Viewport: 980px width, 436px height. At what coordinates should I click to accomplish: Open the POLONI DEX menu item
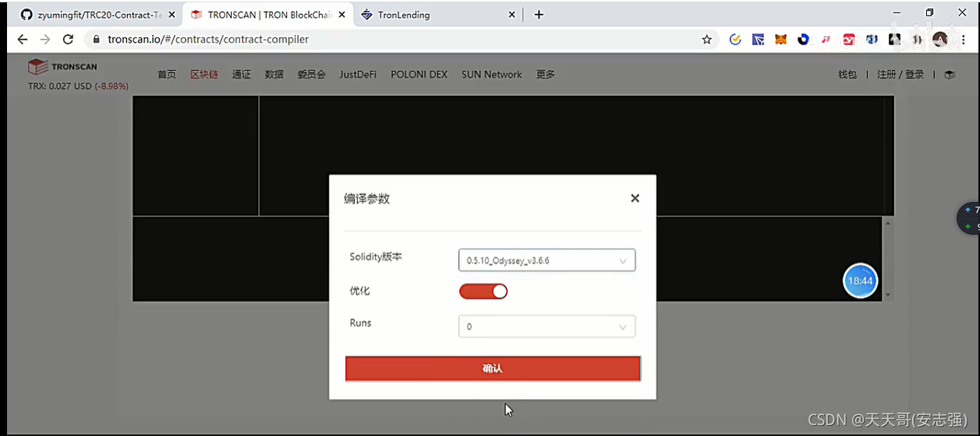coord(419,74)
